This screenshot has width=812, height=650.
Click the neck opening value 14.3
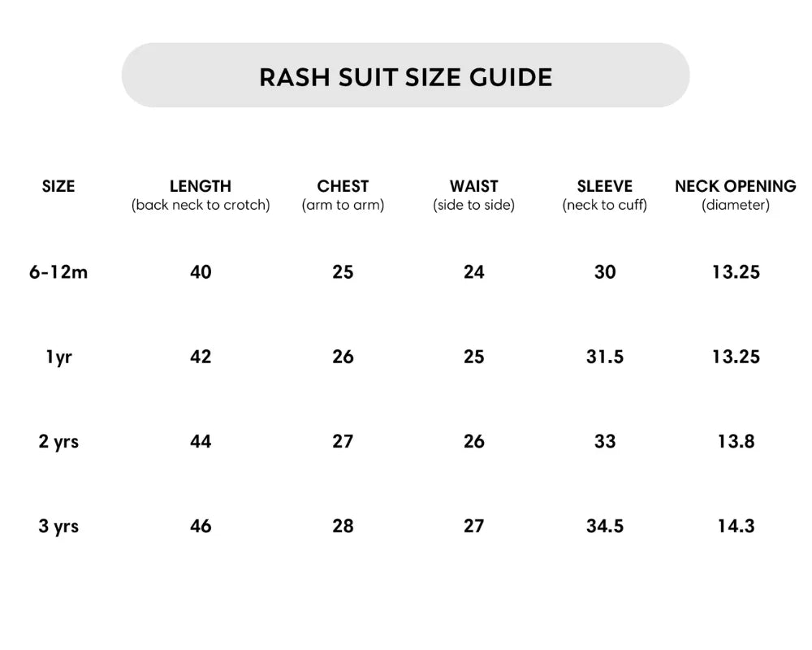click(x=736, y=526)
